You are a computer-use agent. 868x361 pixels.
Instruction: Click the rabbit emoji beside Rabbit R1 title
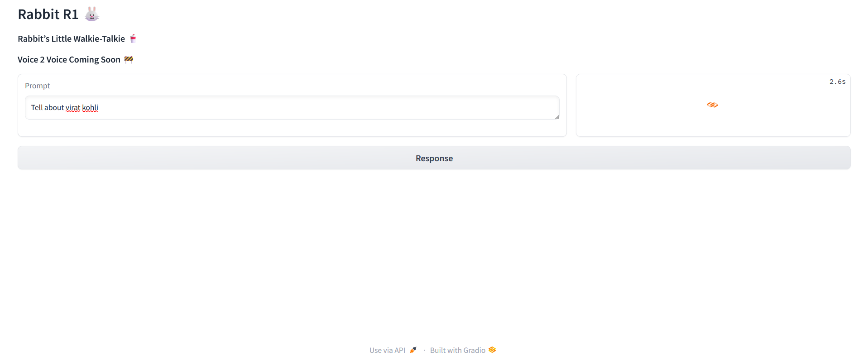(92, 14)
